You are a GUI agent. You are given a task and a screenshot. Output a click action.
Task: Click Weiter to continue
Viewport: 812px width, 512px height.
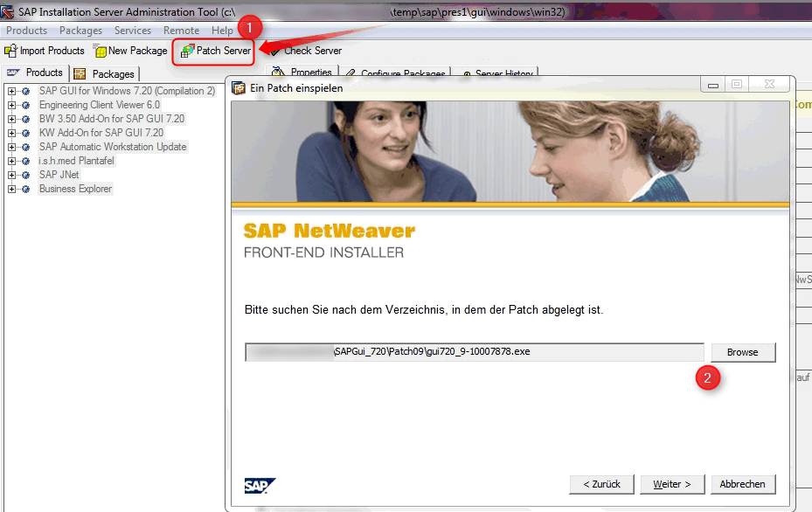click(x=672, y=485)
